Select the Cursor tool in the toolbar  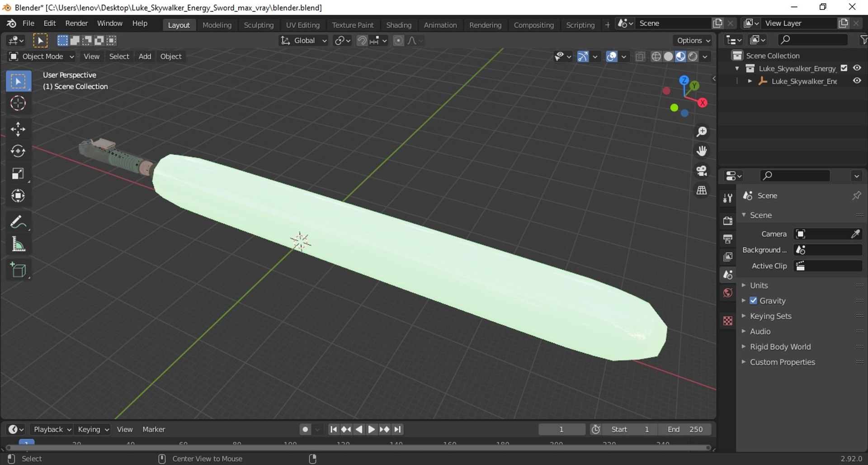coord(18,104)
